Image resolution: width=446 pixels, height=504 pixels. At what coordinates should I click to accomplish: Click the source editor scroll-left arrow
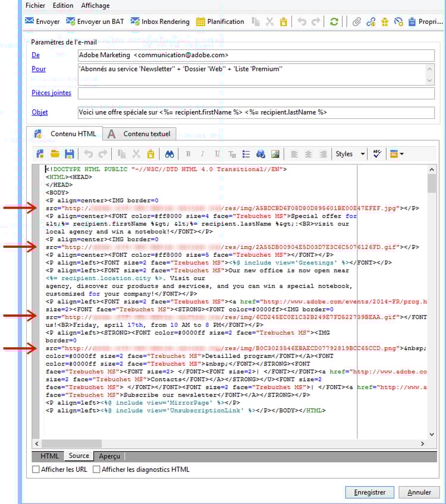point(37,443)
